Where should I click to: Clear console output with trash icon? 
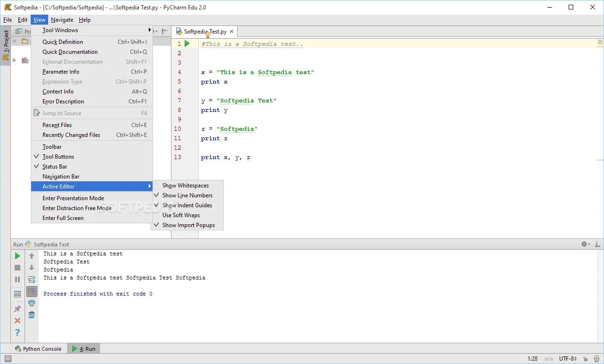click(x=32, y=315)
